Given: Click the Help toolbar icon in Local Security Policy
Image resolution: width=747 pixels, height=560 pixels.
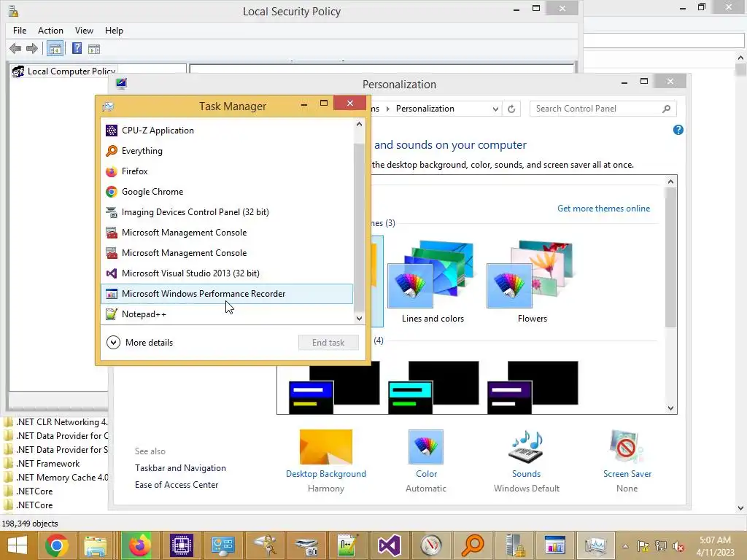Looking at the screenshot, I should click(77, 49).
